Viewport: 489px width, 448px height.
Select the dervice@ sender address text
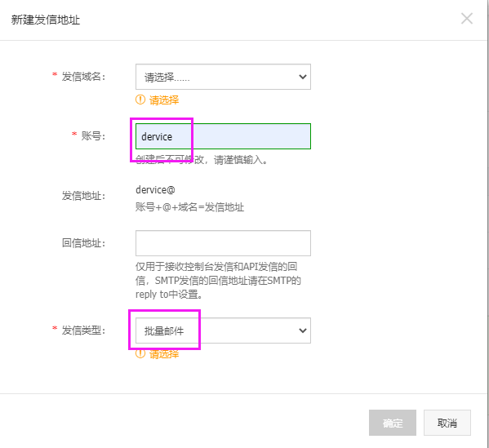pyautogui.click(x=155, y=189)
